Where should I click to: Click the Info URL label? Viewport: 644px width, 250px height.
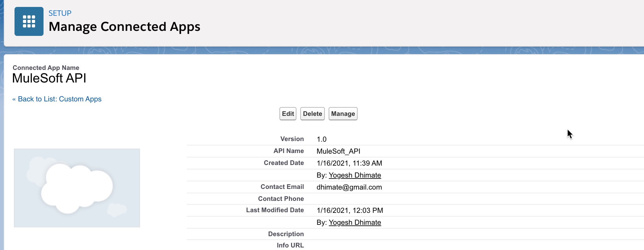coord(290,245)
